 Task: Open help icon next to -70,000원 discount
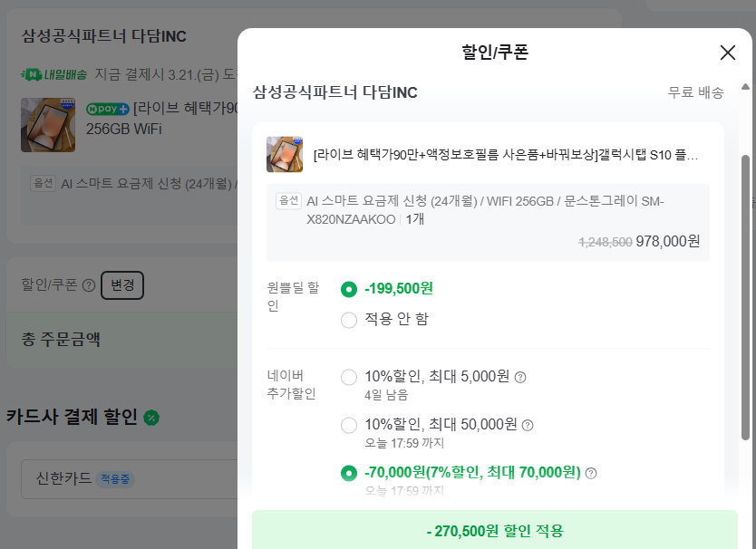(591, 473)
